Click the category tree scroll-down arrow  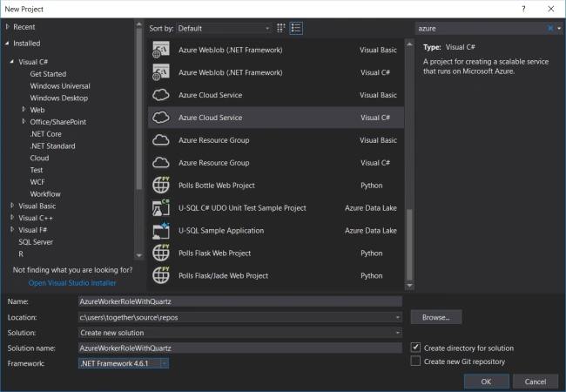click(x=139, y=255)
